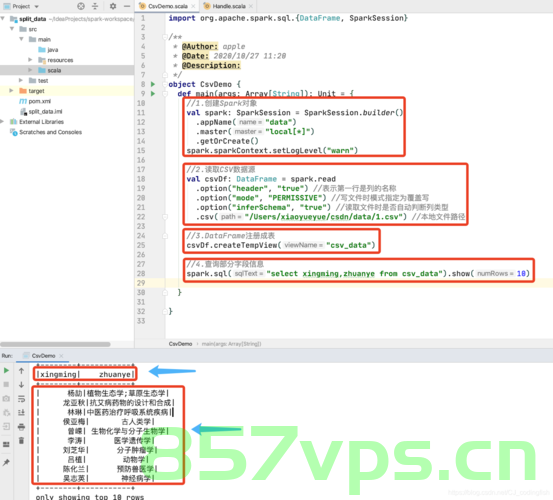Click fold marker at line 24

pyautogui.click(x=165, y=236)
